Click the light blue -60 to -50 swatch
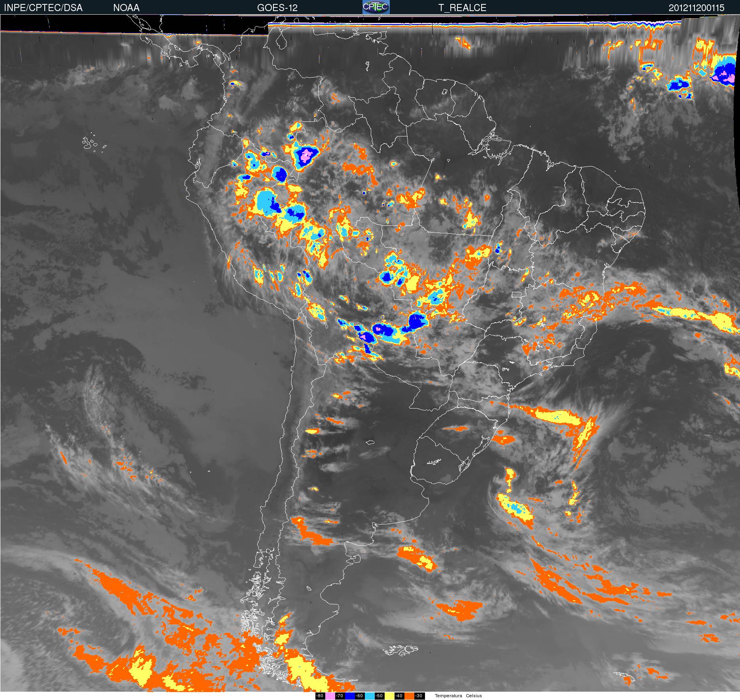 pyautogui.click(x=370, y=696)
